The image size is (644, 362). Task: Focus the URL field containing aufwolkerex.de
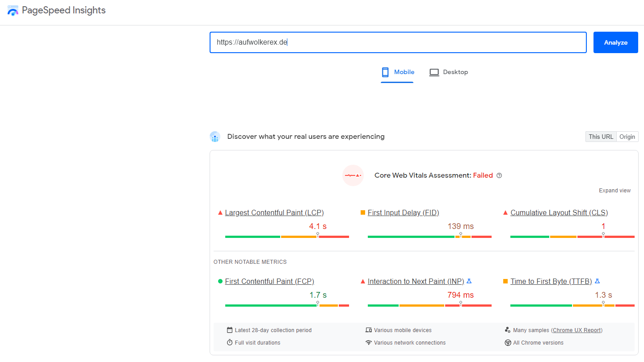398,42
